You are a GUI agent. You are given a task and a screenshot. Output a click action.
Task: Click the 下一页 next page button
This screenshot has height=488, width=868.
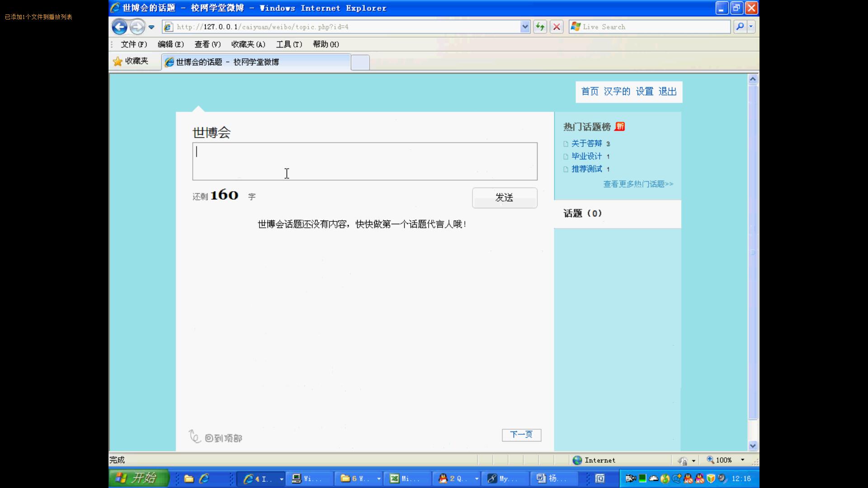(x=521, y=435)
